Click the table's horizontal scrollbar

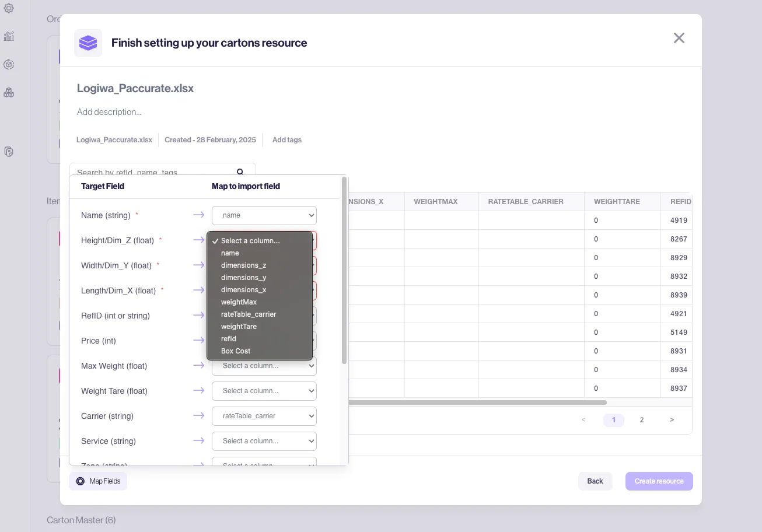pos(477,402)
